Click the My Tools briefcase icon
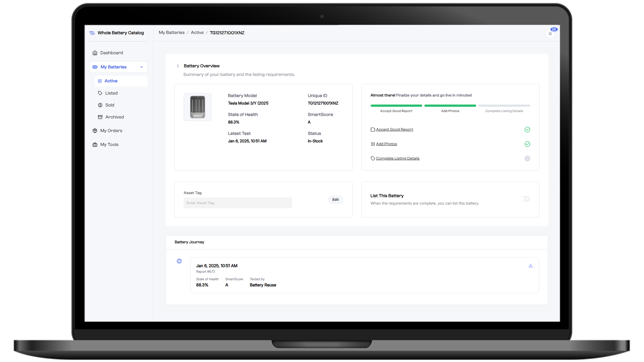644x362 pixels. (95, 144)
